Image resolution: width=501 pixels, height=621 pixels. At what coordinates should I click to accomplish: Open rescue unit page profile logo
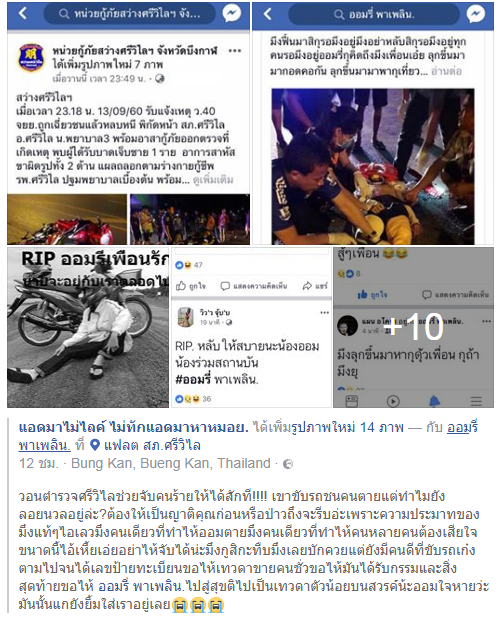31,57
